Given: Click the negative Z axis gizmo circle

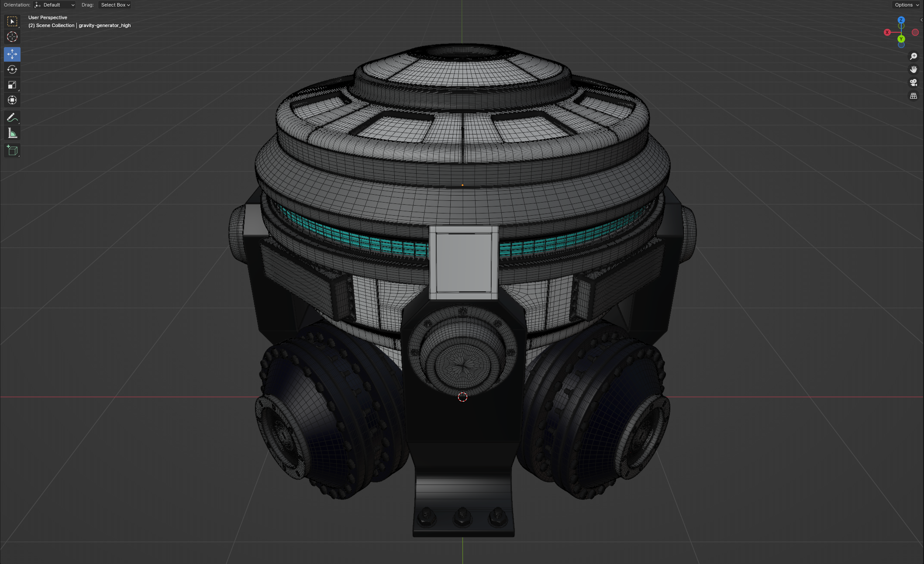Looking at the screenshot, I should [901, 45].
